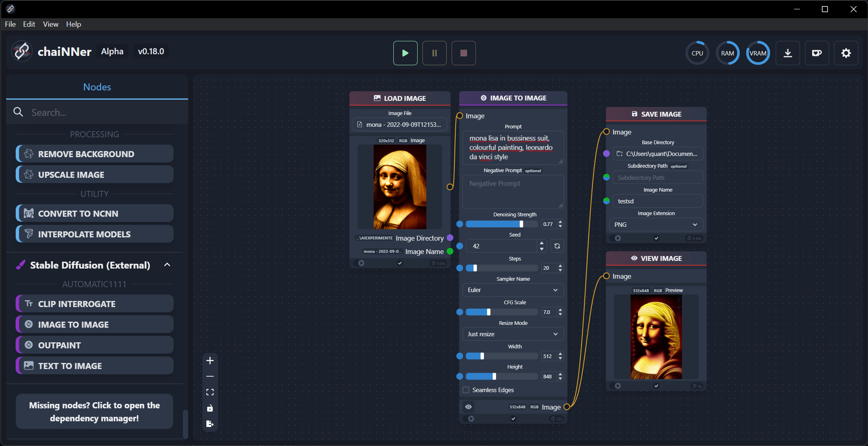
Task: Increase the Width value stepper
Action: [560, 354]
